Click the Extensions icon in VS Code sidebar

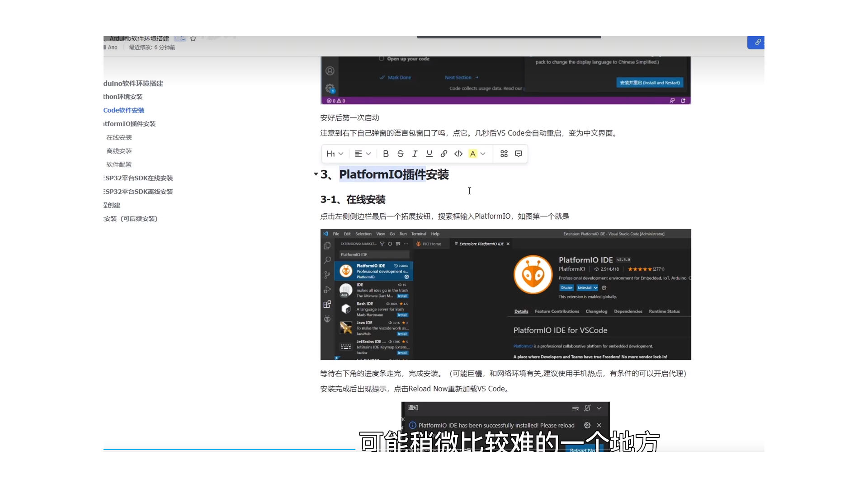(x=327, y=304)
